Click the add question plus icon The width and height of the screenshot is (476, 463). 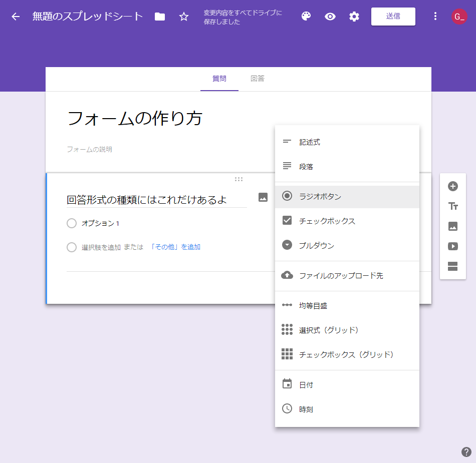pos(453,186)
